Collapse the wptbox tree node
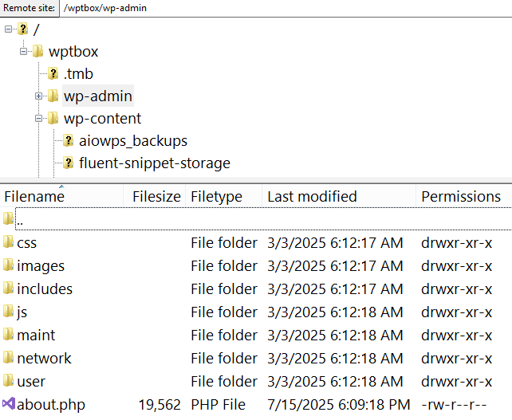The height and width of the screenshot is (420, 512). (x=23, y=51)
